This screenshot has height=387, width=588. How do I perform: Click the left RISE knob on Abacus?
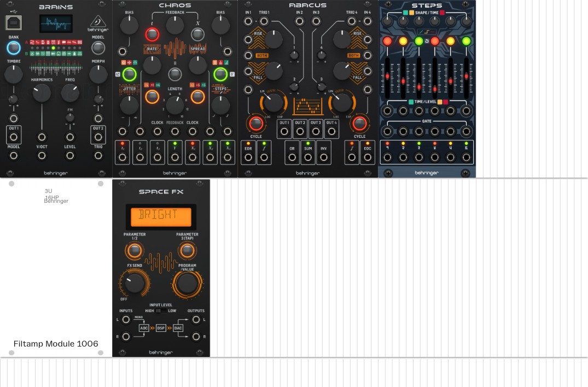(273, 39)
